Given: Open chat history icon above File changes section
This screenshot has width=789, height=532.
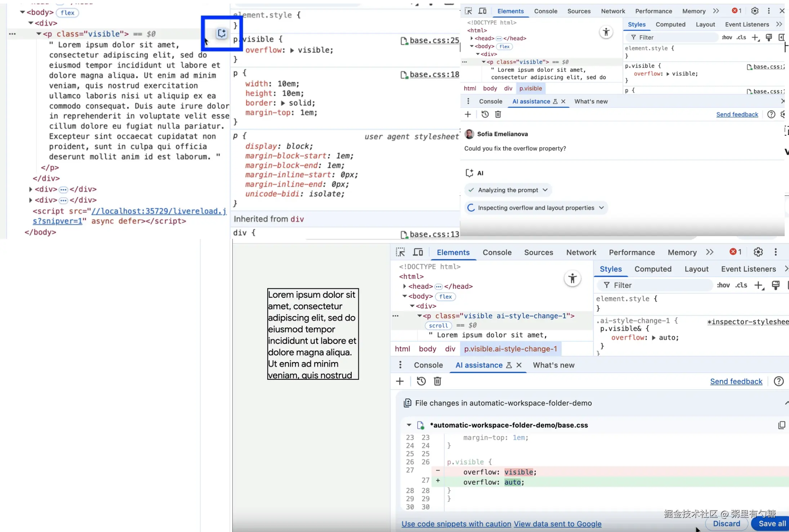Looking at the screenshot, I should pyautogui.click(x=421, y=381).
